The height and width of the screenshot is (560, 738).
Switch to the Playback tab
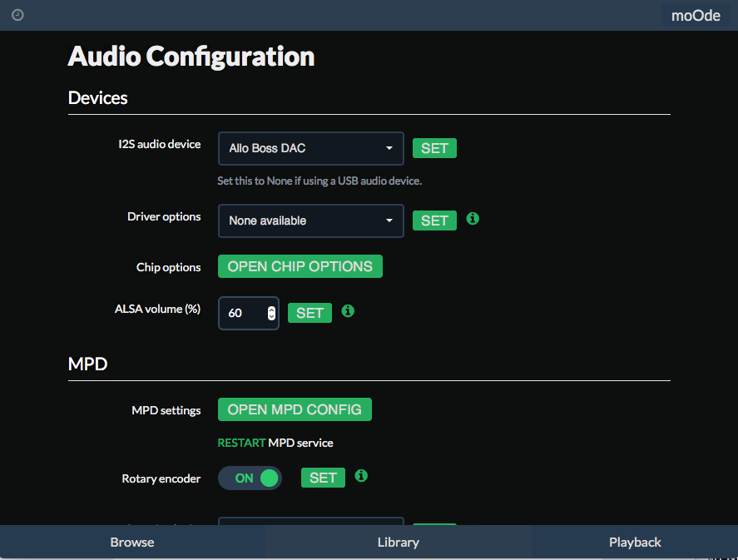[x=635, y=543]
